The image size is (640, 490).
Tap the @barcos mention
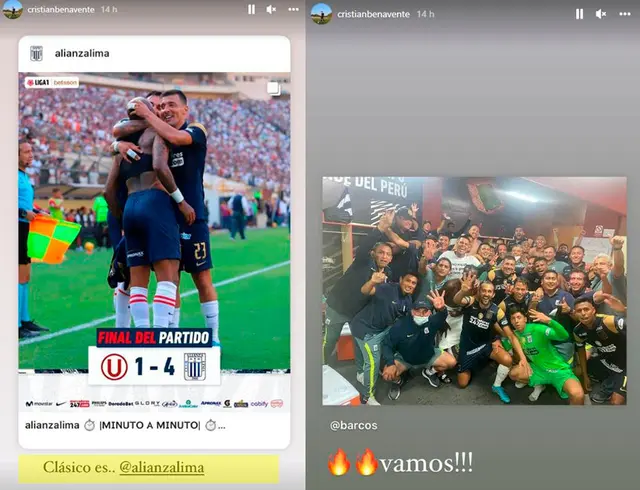353,425
